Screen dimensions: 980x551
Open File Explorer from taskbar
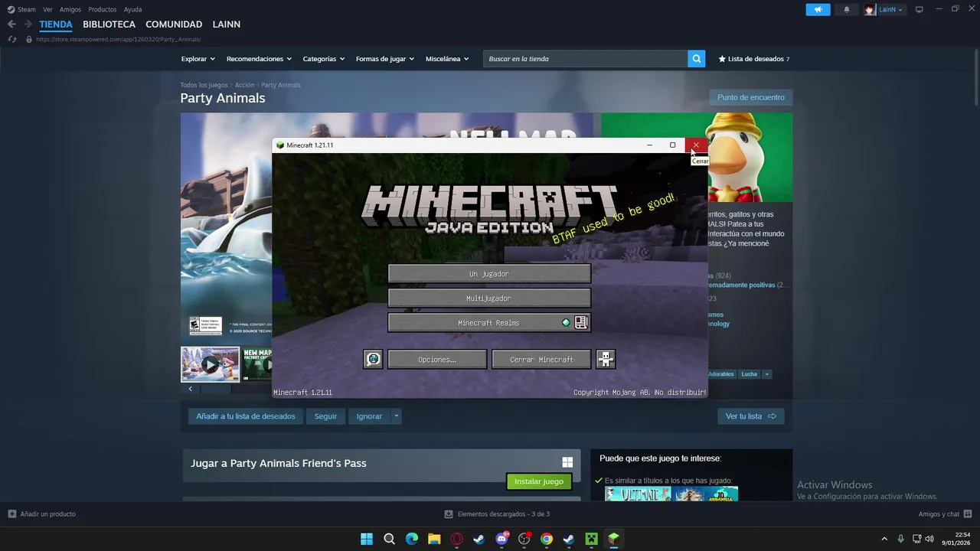click(434, 539)
